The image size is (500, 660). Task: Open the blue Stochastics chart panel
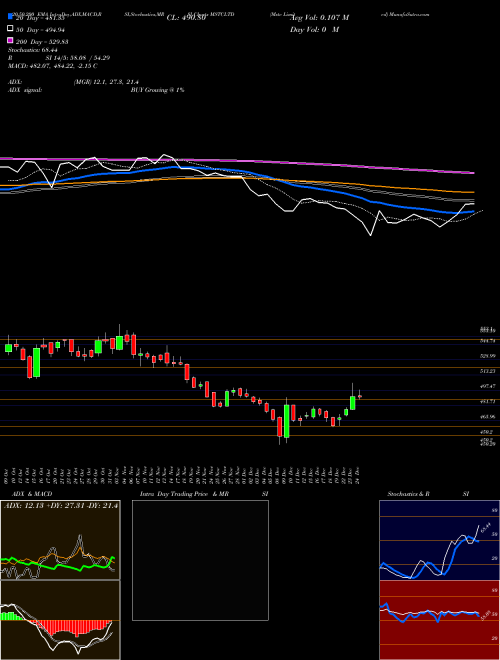(439, 540)
